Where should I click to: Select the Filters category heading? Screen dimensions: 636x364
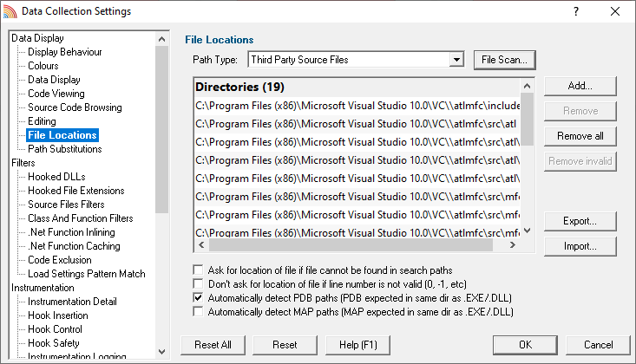[23, 163]
